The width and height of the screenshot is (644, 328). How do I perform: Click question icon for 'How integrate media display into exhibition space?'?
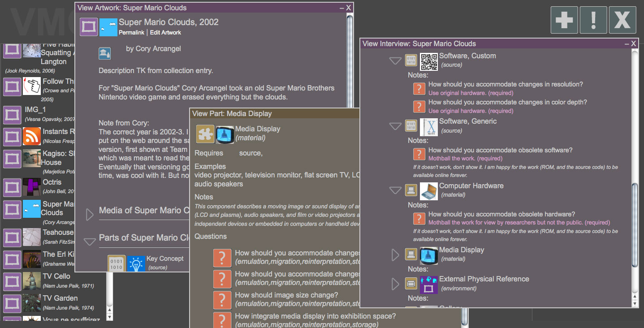(222, 320)
